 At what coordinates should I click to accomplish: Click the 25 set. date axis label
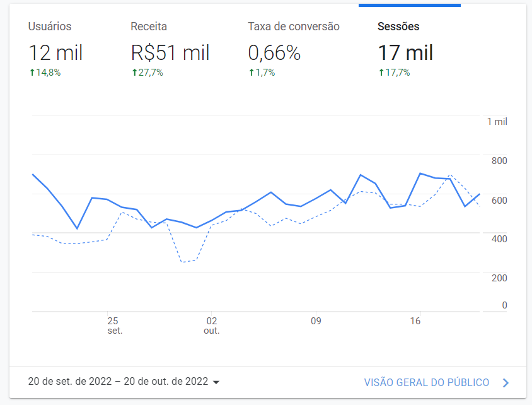[x=113, y=326]
